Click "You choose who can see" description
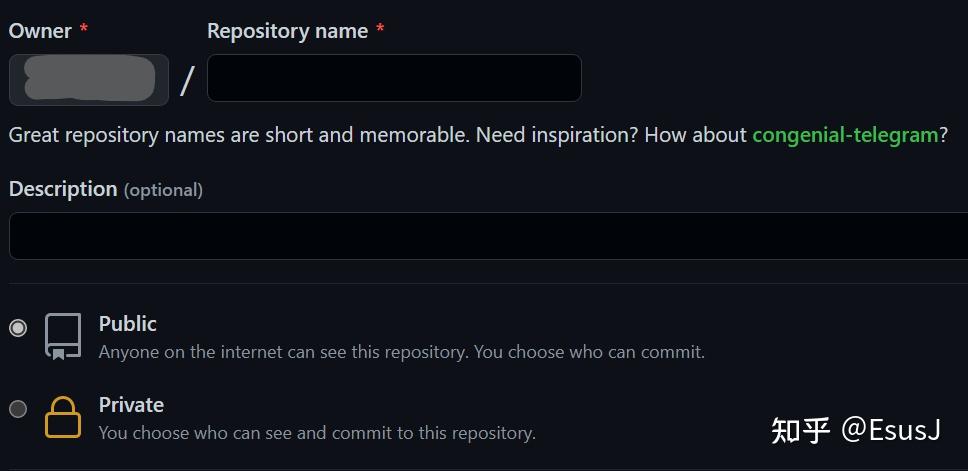The width and height of the screenshot is (968, 471). [317, 433]
